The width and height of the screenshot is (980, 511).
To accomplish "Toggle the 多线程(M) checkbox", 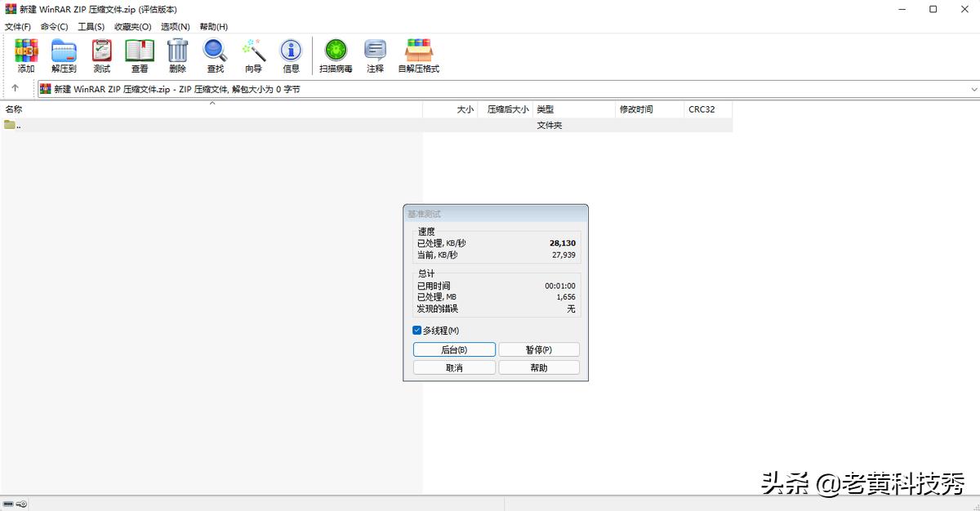I will click(417, 330).
